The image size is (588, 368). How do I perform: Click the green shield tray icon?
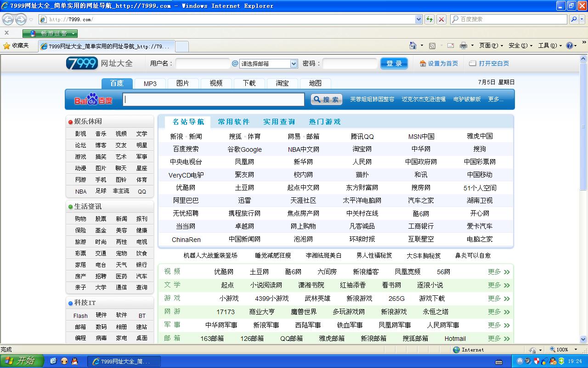click(x=561, y=362)
